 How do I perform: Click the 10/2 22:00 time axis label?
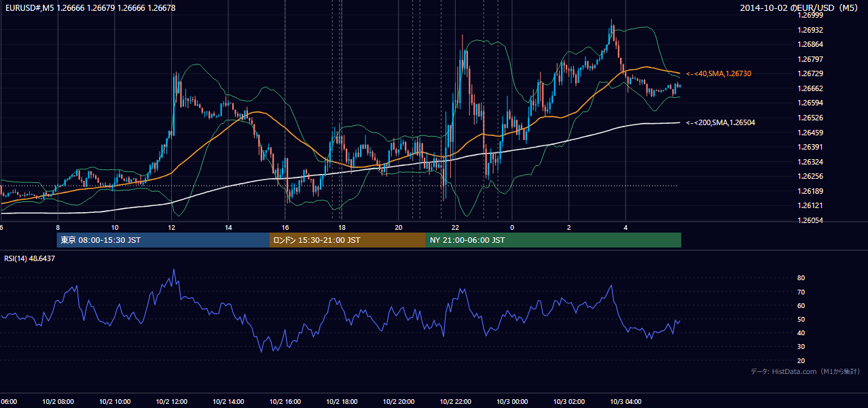click(456, 401)
